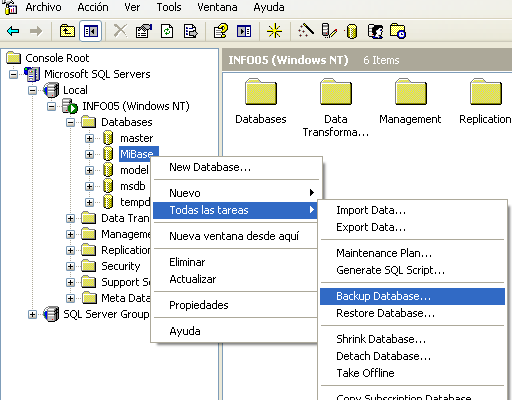Image resolution: width=512 pixels, height=400 pixels.
Task: Choose Export Data... from submenu
Action: 412,227
